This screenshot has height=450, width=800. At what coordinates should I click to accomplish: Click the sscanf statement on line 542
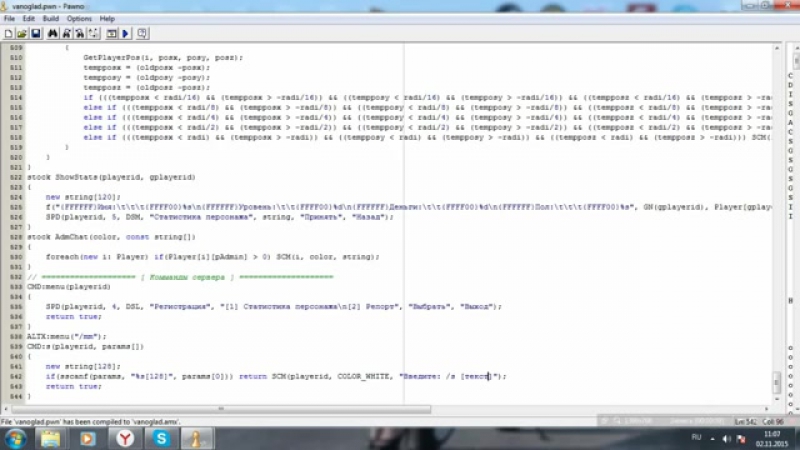pyautogui.click(x=276, y=377)
